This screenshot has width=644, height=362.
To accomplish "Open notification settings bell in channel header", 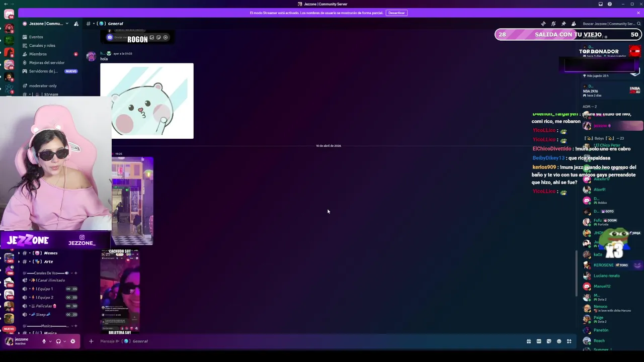I will pyautogui.click(x=553, y=24).
